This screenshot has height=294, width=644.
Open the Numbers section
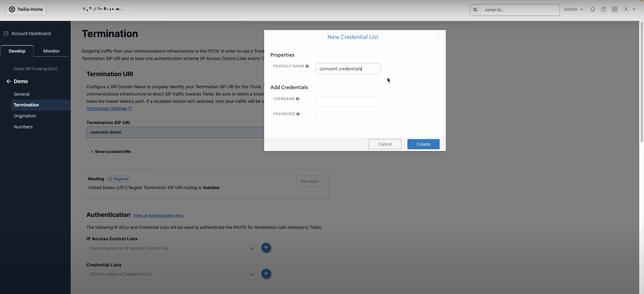click(23, 127)
